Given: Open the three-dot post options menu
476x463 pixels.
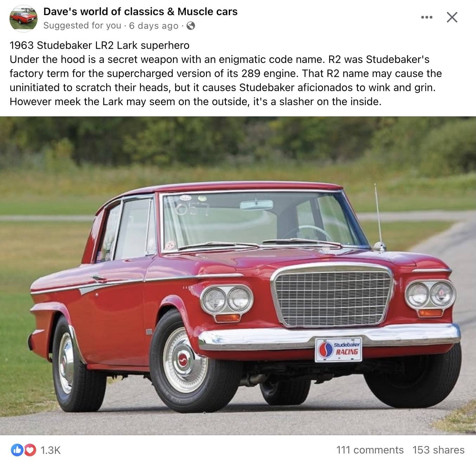Looking at the screenshot, I should pos(426,17).
